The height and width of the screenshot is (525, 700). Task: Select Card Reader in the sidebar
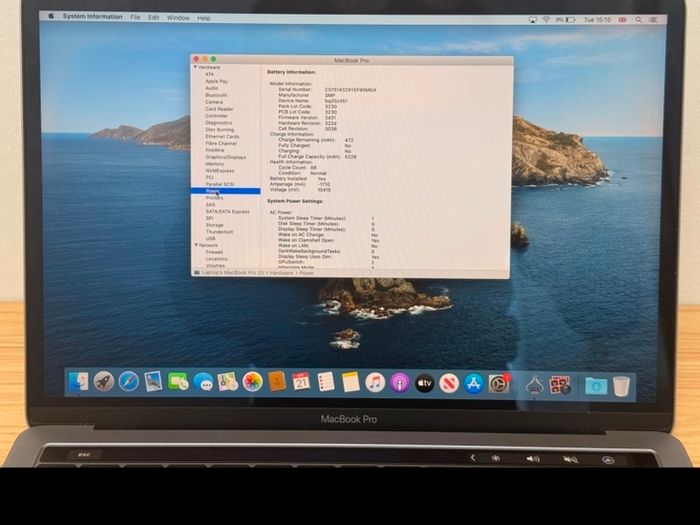[219, 109]
